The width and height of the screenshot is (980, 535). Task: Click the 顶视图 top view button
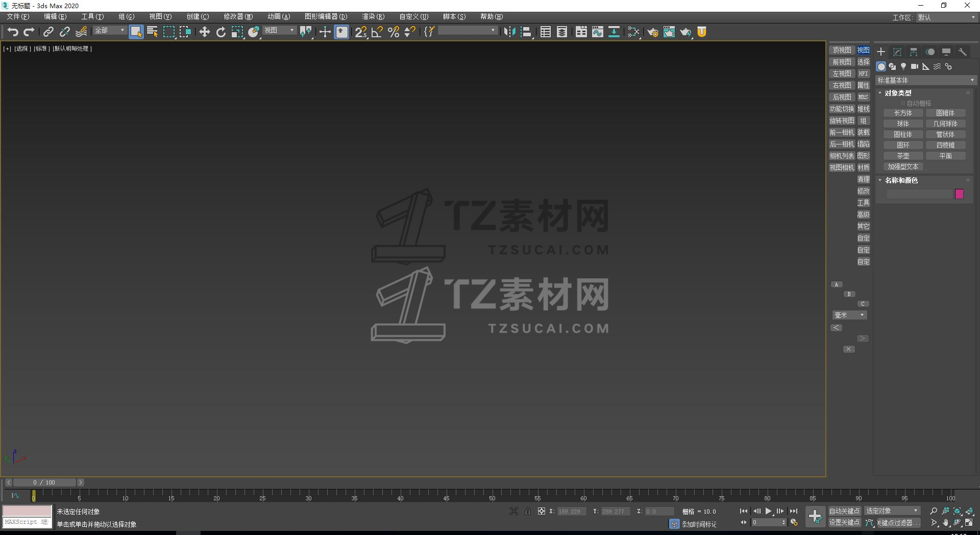[842, 50]
